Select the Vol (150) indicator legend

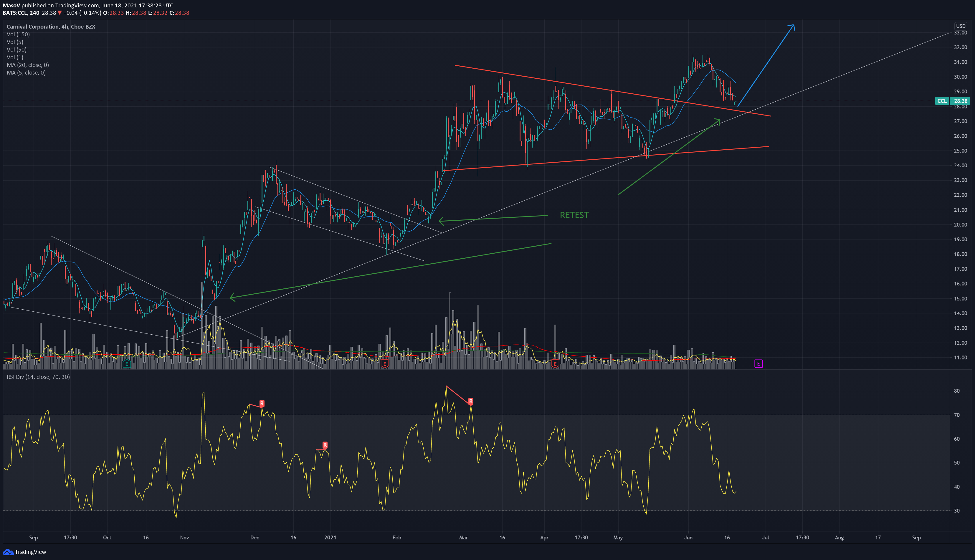click(18, 34)
